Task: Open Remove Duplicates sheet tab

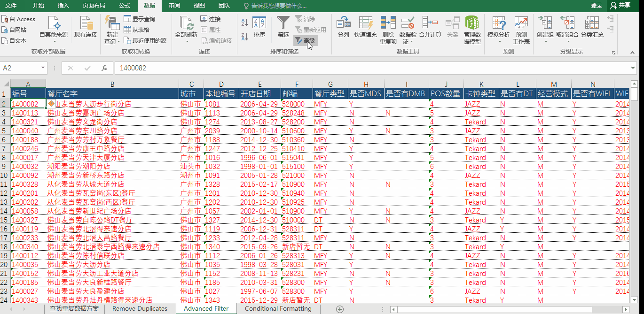Action: point(140,309)
